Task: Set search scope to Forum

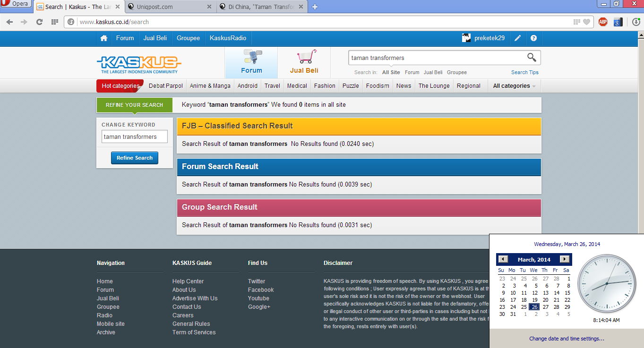Action: click(412, 72)
